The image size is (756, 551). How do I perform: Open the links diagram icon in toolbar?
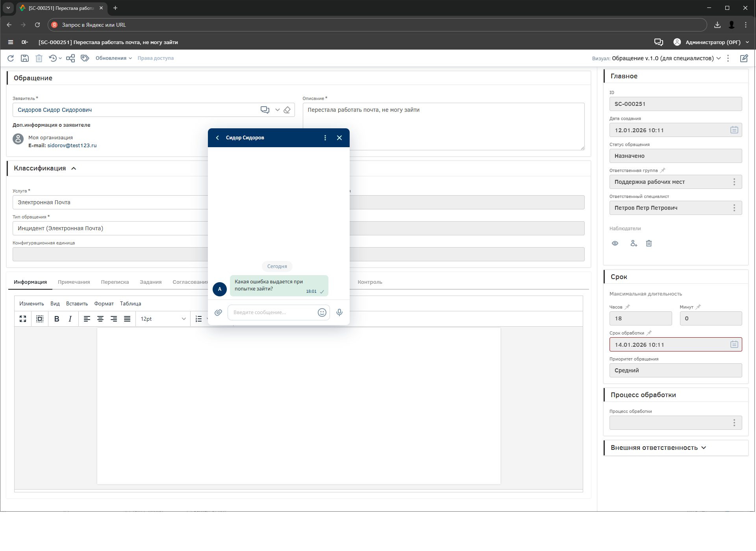tap(70, 58)
